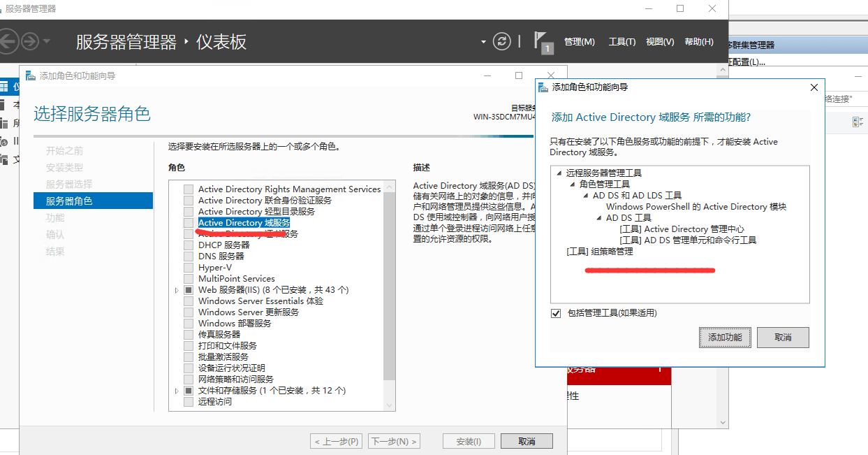This screenshot has width=868, height=455.
Task: Click the roles list vertical scrollbar
Action: [390, 294]
